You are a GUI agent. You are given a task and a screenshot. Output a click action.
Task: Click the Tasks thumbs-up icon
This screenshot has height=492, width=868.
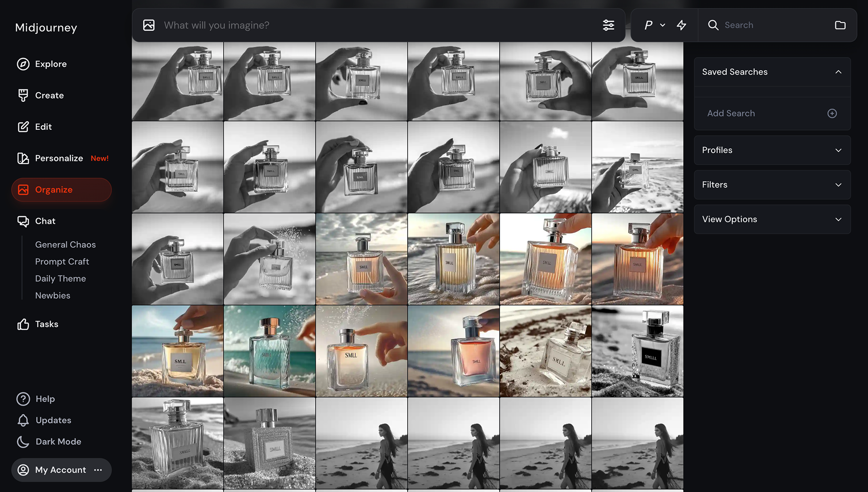(23, 324)
